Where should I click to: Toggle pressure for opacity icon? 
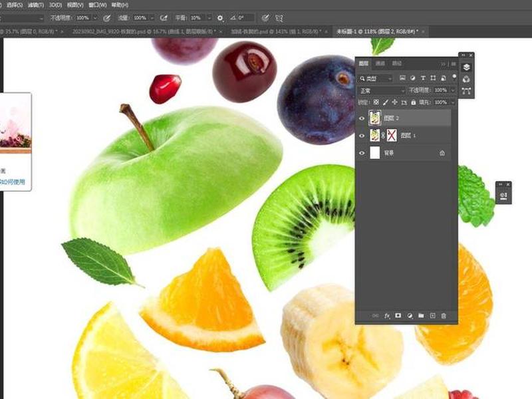click(106, 18)
